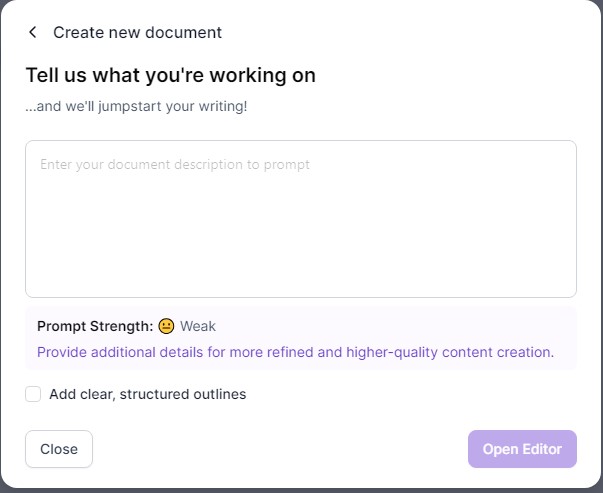603x493 pixels.
Task: Focus the document description text box
Action: point(301,219)
